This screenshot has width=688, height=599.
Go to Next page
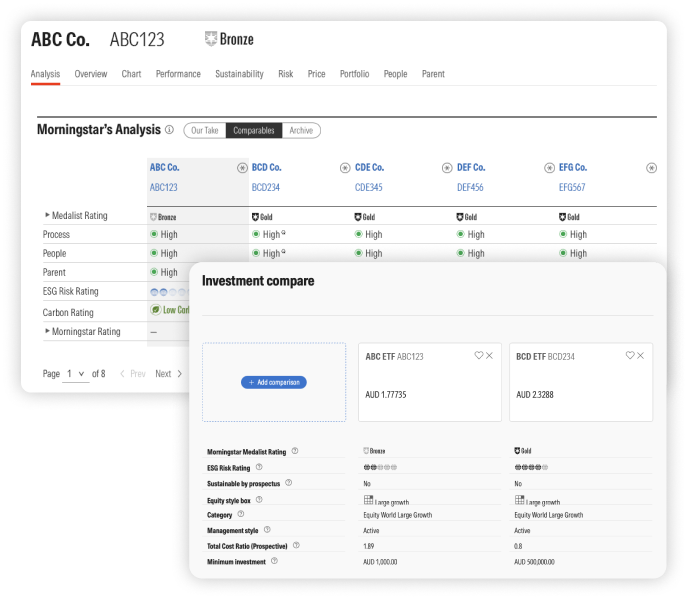pyautogui.click(x=168, y=374)
